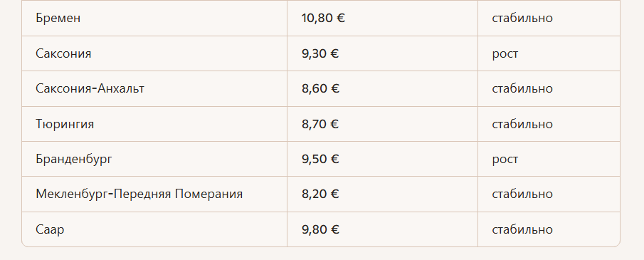
Task: Select Мекленбург-Передняя Померания cell
Action: 139,194
